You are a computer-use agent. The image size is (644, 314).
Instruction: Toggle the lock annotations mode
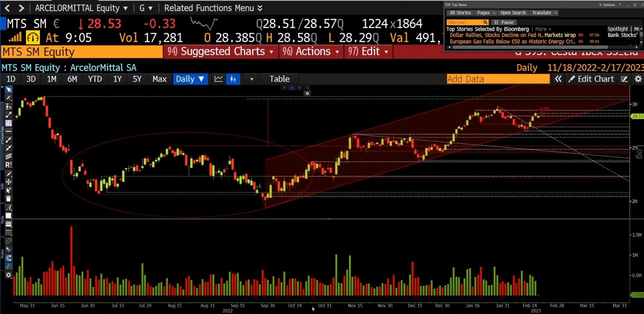pyautogui.click(x=9, y=249)
